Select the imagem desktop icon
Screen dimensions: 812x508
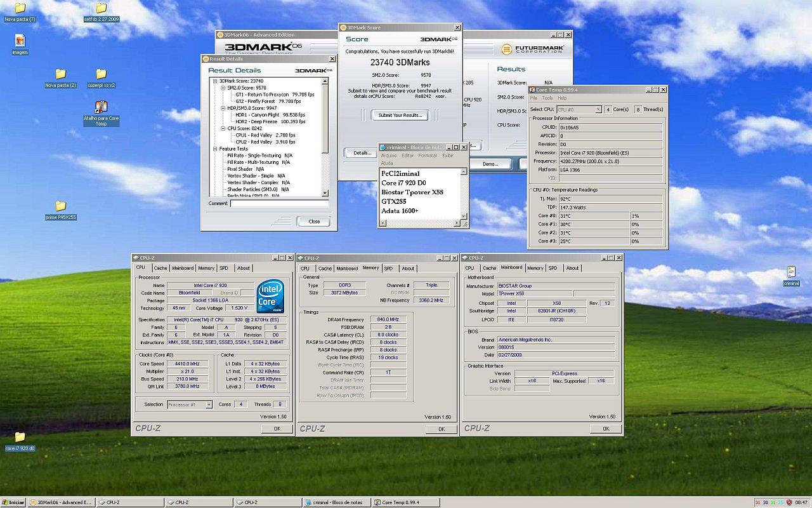pos(20,44)
